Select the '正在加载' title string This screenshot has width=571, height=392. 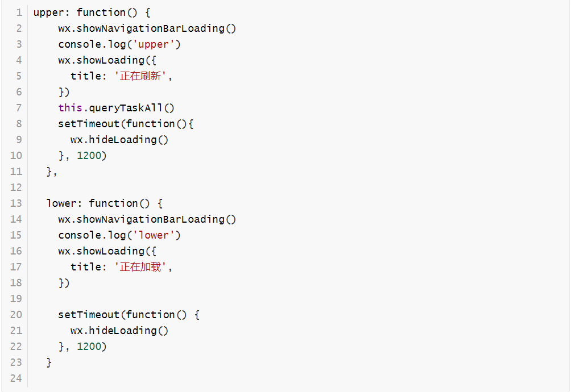click(x=141, y=267)
